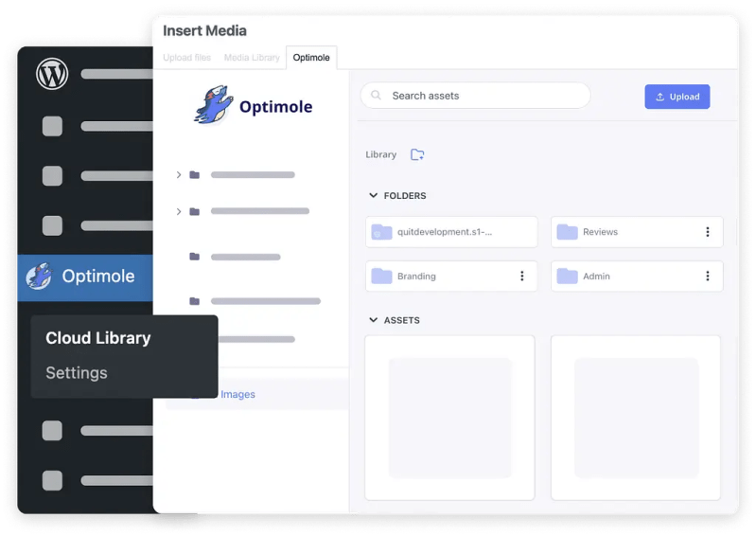Select the second folder icon in tree
Viewport: 756px width, 536px height.
pyautogui.click(x=194, y=211)
